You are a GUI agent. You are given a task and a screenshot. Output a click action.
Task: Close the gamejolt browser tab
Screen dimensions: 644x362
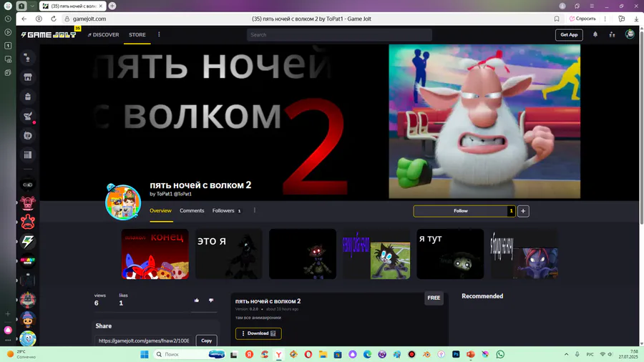coord(101,6)
